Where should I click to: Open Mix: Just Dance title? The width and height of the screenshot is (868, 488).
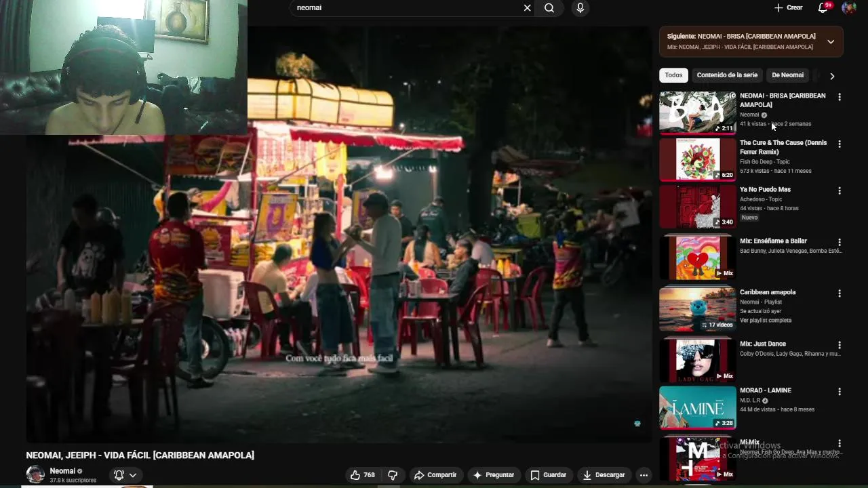763,344
